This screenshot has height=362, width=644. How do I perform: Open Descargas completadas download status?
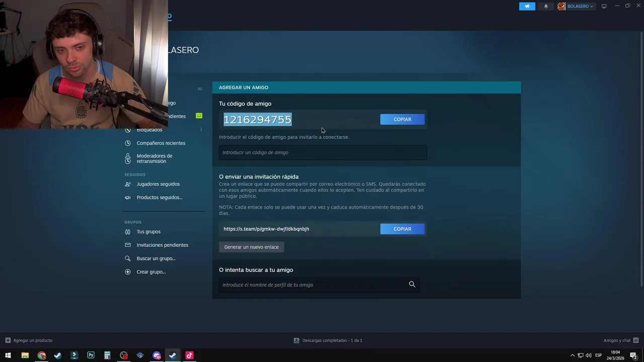(x=328, y=340)
